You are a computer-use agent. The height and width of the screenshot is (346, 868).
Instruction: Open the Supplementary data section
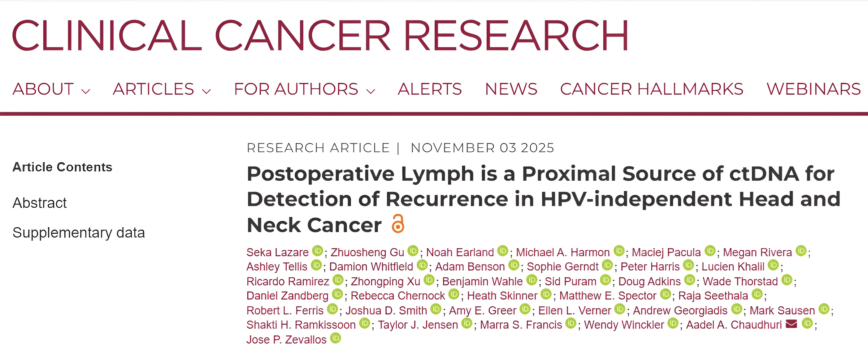pyautogui.click(x=79, y=232)
